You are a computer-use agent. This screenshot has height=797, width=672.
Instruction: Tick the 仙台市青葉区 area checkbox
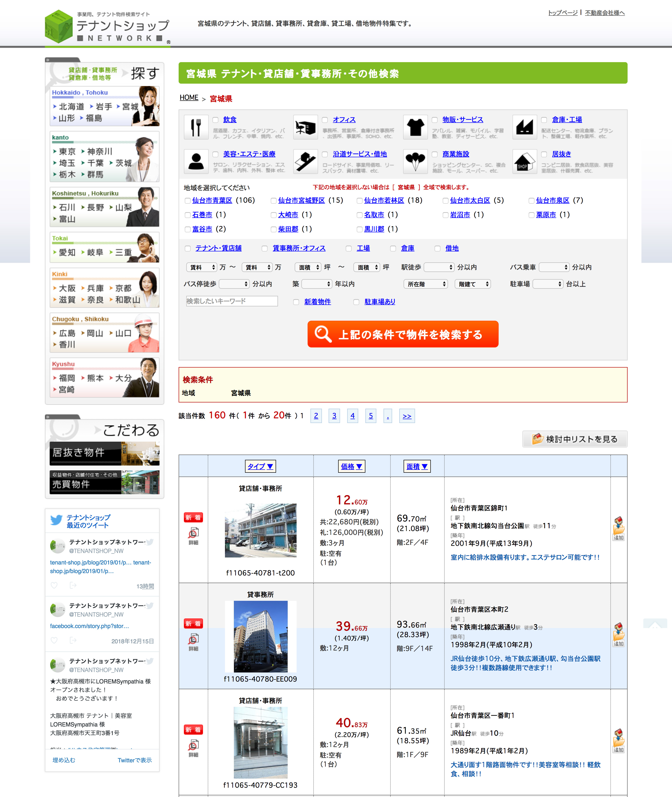pos(187,201)
